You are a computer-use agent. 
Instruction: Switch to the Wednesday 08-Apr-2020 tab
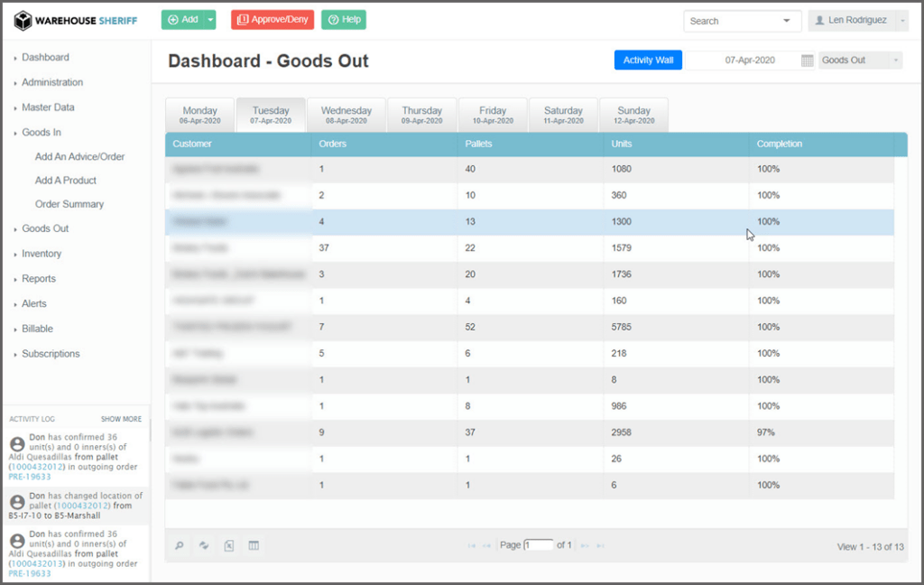pos(346,115)
